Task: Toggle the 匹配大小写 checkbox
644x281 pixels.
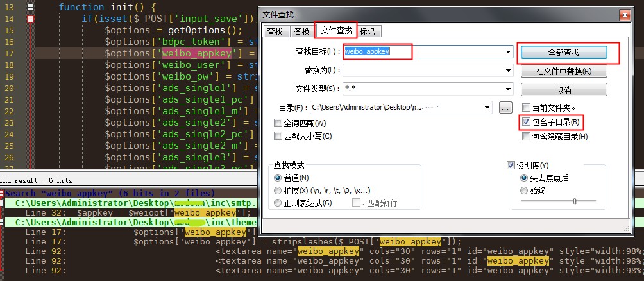Action: pos(278,136)
